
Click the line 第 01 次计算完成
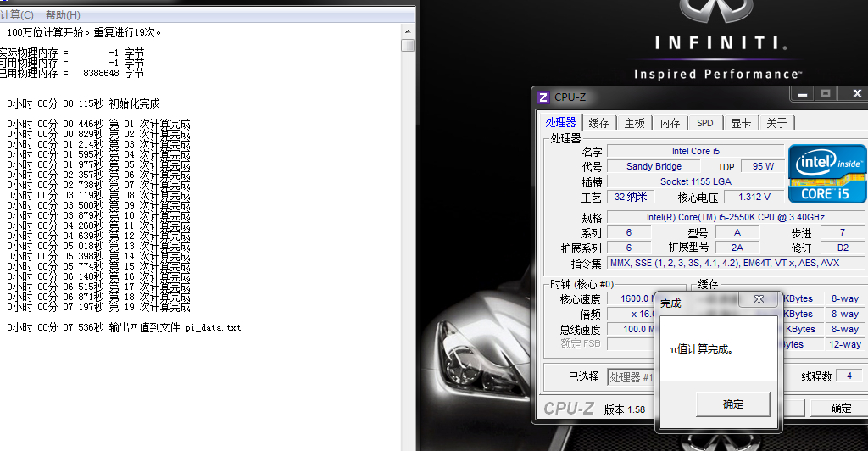click(98, 124)
